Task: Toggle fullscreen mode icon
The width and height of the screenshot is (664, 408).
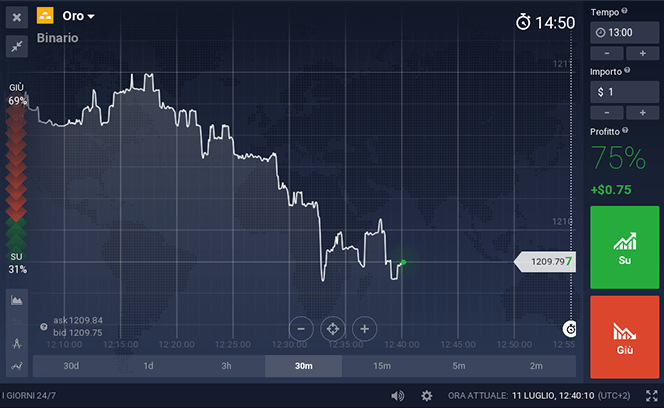Action: click(x=651, y=396)
